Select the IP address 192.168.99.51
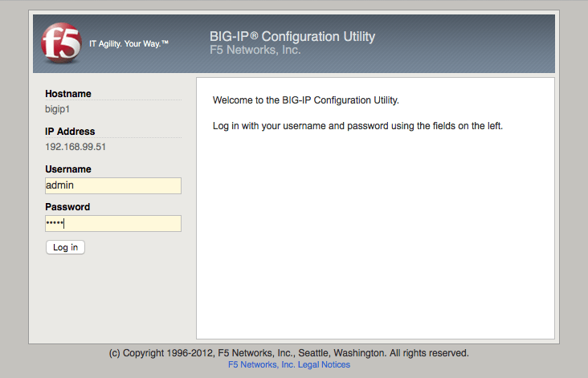The image size is (588, 378). 76,147
